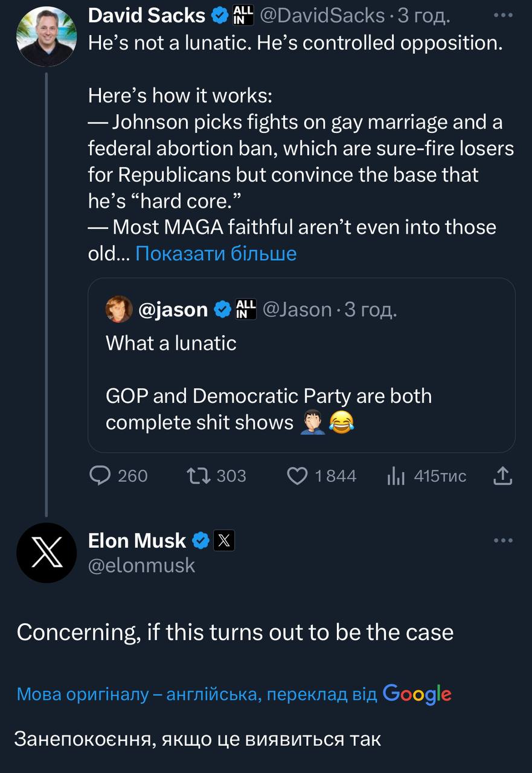532x773 pixels.
Task: Open quoted tweet text 'What a lunatic'
Action: click(171, 343)
